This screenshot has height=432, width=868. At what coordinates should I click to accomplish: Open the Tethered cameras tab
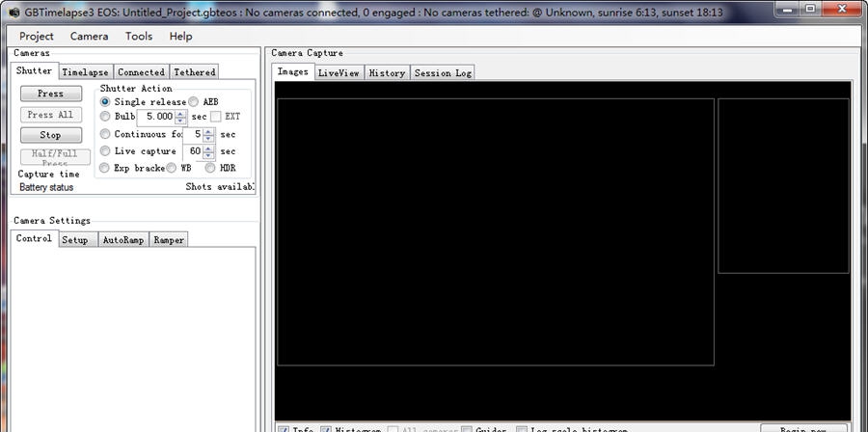194,72
